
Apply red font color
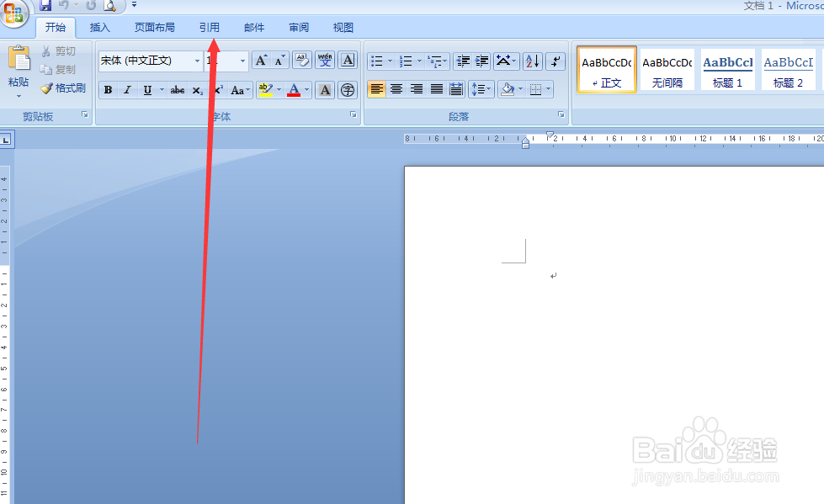click(294, 90)
